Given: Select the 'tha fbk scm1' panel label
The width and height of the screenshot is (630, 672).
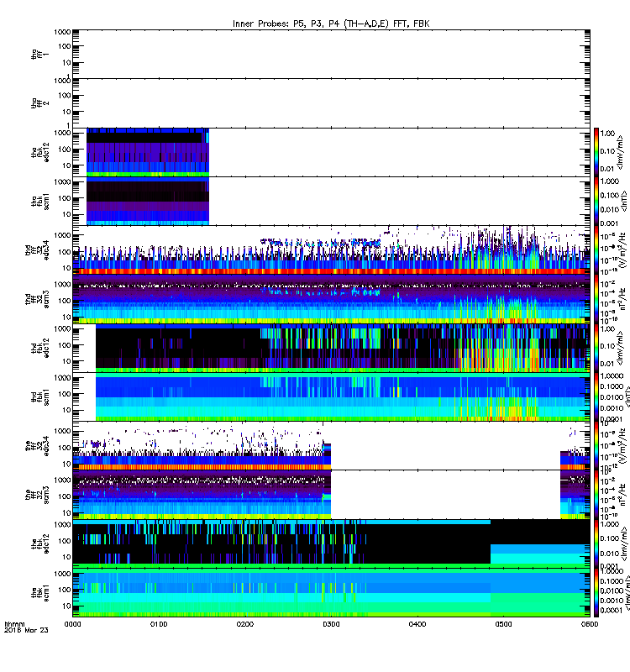Looking at the screenshot, I should [x=39, y=201].
